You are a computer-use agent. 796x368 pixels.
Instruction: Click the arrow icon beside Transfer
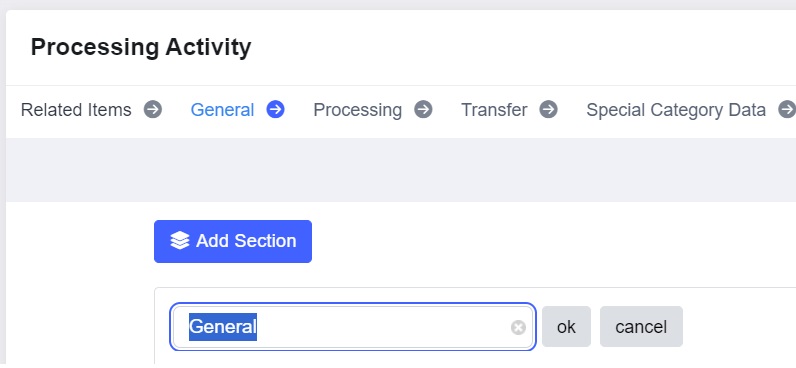point(549,110)
